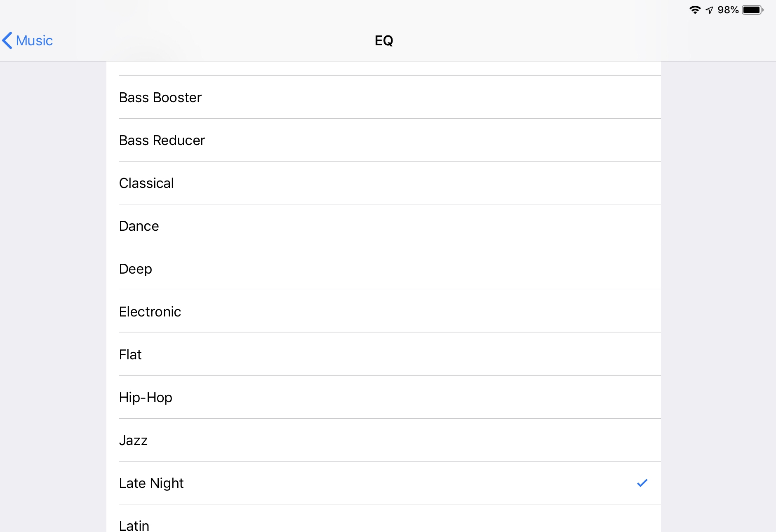Click the location arrow status icon
776x532 pixels.
pos(710,9)
